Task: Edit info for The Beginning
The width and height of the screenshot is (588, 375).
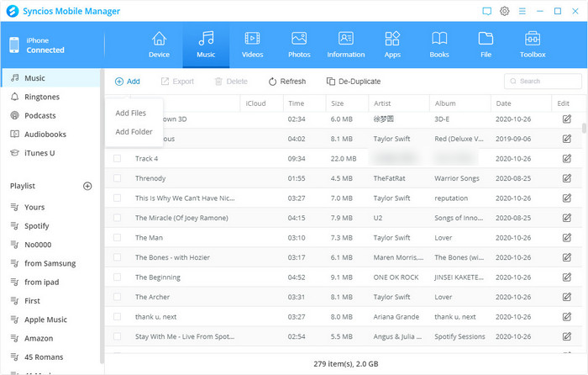Action: [567, 277]
